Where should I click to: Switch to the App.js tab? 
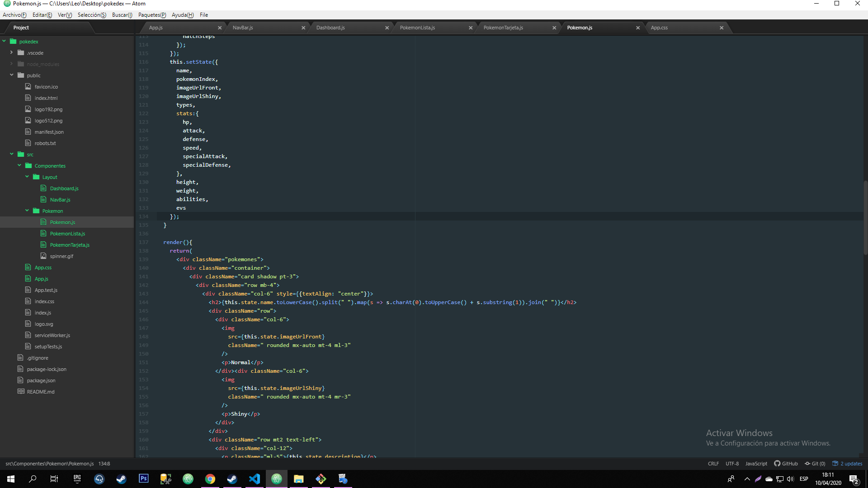click(156, 28)
